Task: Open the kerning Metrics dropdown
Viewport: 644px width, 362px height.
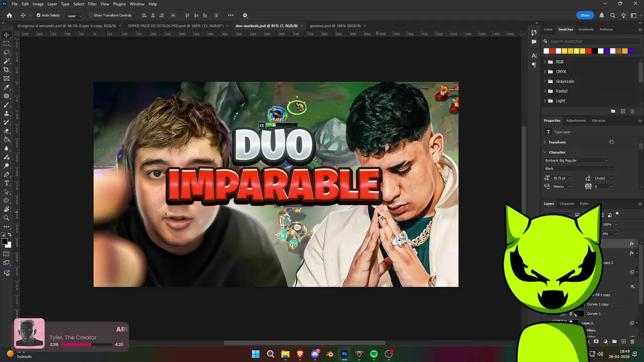Action: (569, 187)
